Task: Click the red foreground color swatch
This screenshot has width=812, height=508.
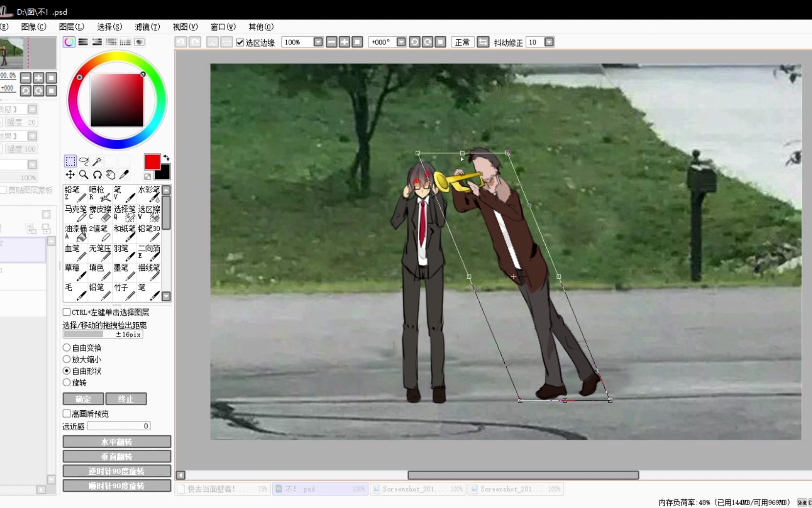Action: (152, 162)
